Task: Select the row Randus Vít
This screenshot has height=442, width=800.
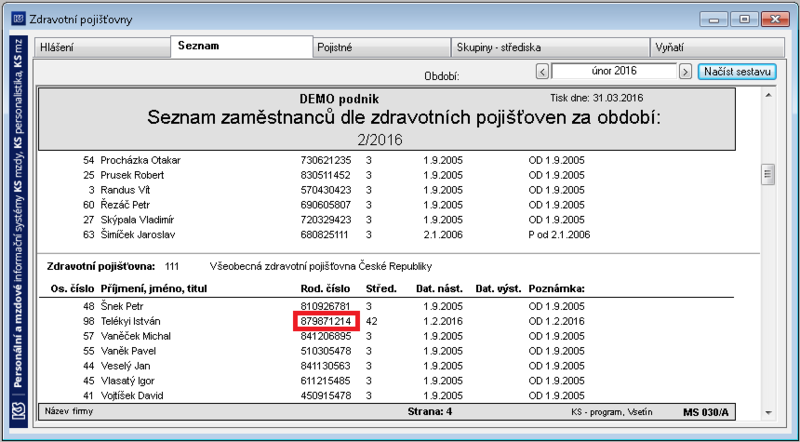Action: (x=386, y=190)
